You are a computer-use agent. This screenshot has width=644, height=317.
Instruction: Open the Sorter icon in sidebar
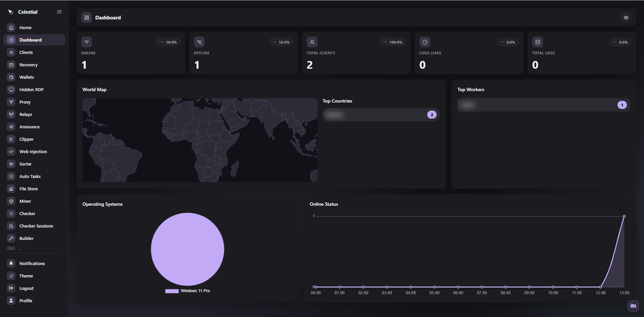[11, 164]
